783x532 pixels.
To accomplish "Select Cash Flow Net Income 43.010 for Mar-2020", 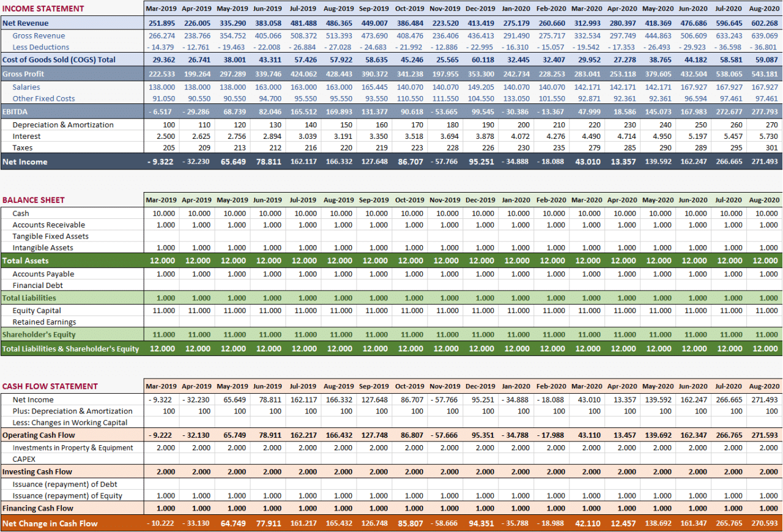I will point(589,399).
